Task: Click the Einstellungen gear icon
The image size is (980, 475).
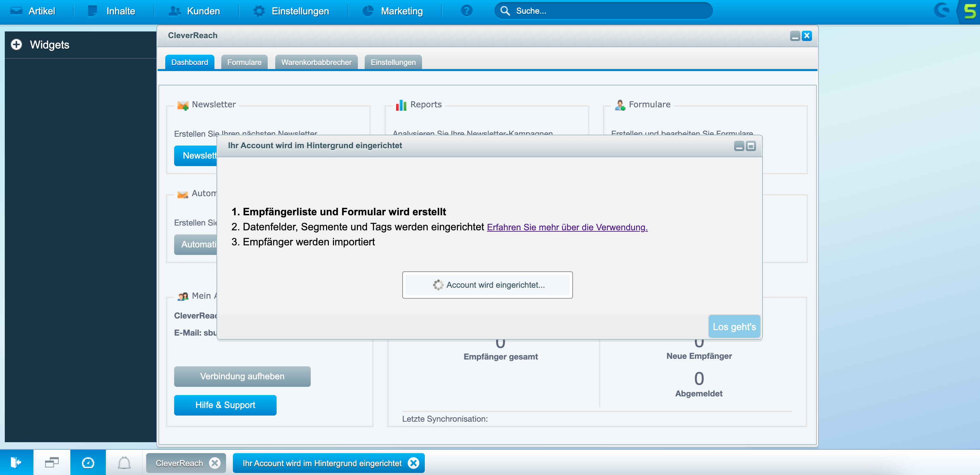Action: (259, 11)
